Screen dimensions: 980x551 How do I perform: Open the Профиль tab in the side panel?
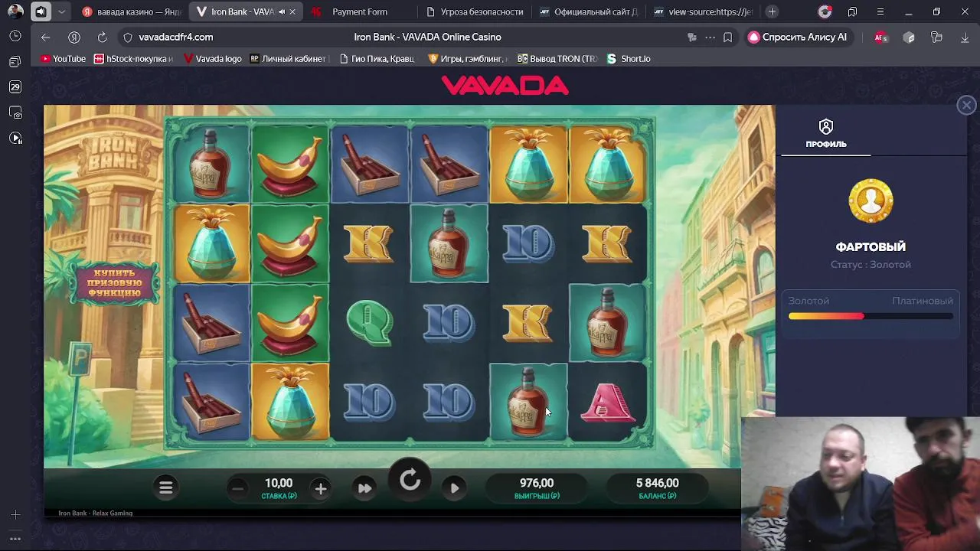point(825,134)
